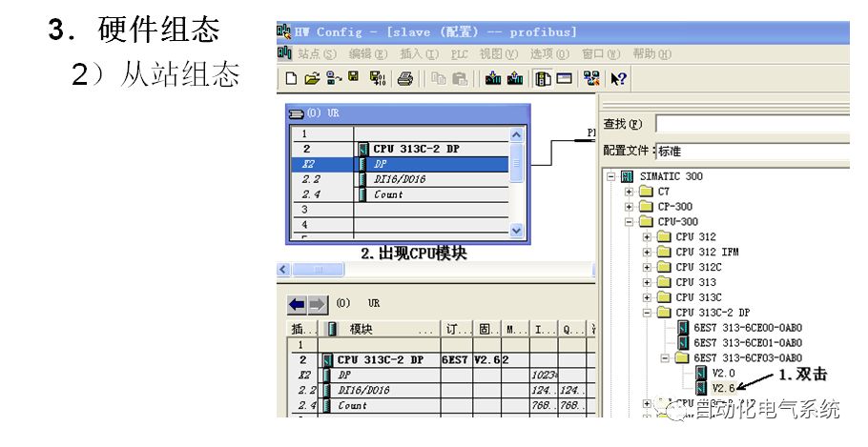
Task: Click the rack scrollbar down arrow
Action: 516,230
